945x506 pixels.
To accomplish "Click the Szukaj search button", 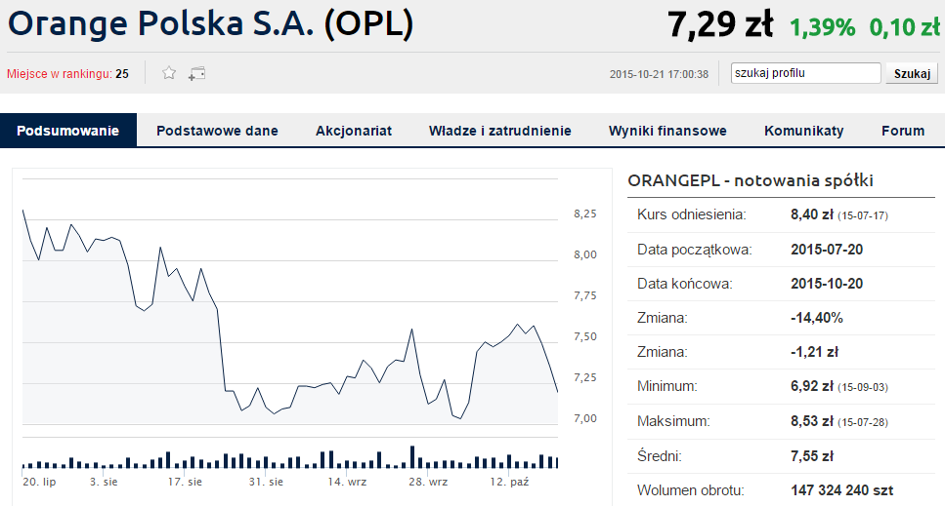I will point(912,73).
